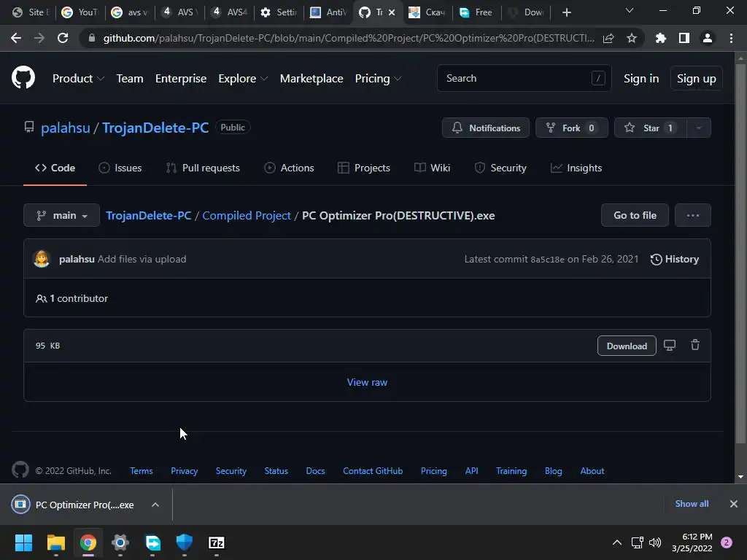Open Windows Security shield in taskbar
The height and width of the screenshot is (560, 747).
point(185,542)
